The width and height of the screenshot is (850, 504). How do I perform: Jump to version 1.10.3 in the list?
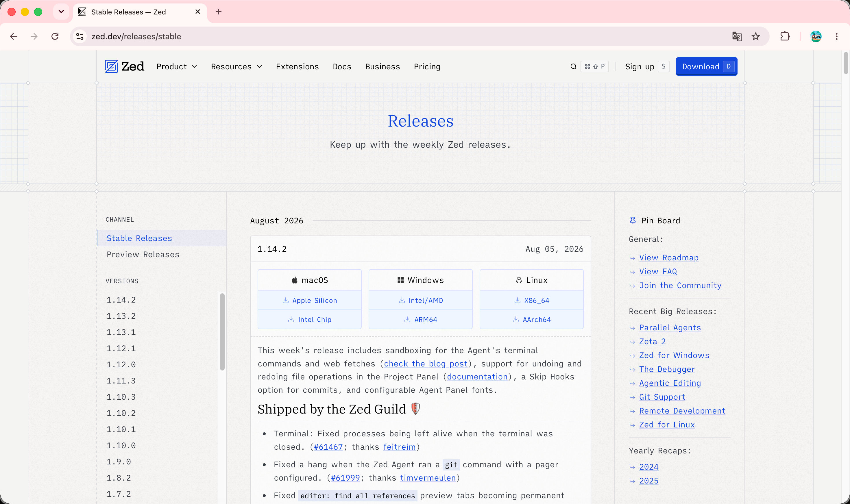(x=121, y=397)
